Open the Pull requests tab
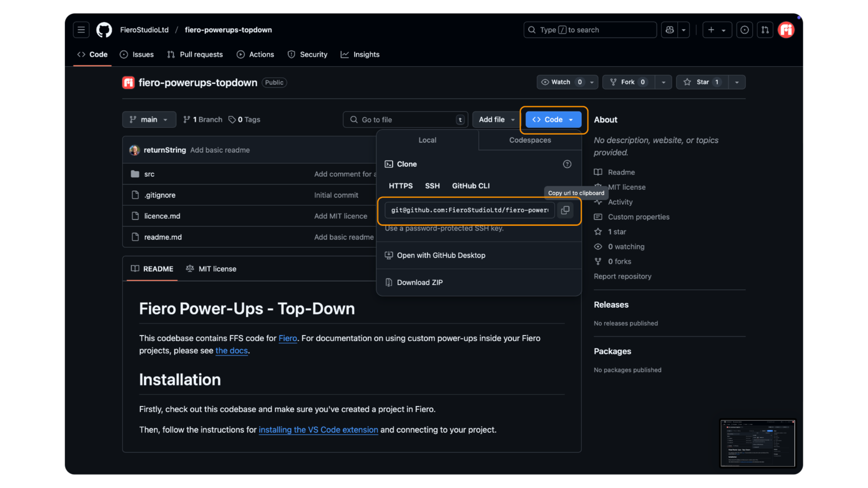The image size is (868, 488). point(195,54)
